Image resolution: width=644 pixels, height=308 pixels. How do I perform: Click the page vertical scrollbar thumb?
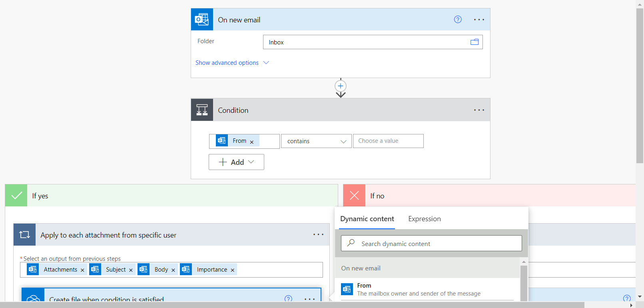tap(640, 86)
